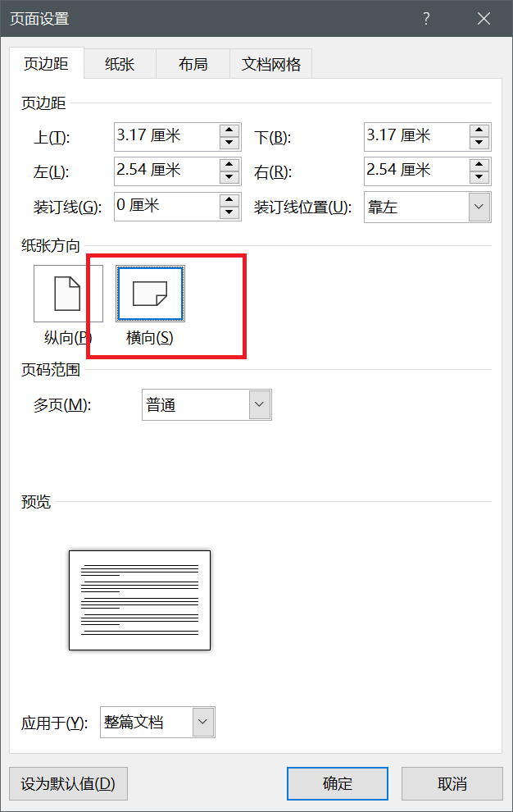Click the right margin 右(R) input field
The width and height of the screenshot is (513, 812).
coord(416,171)
